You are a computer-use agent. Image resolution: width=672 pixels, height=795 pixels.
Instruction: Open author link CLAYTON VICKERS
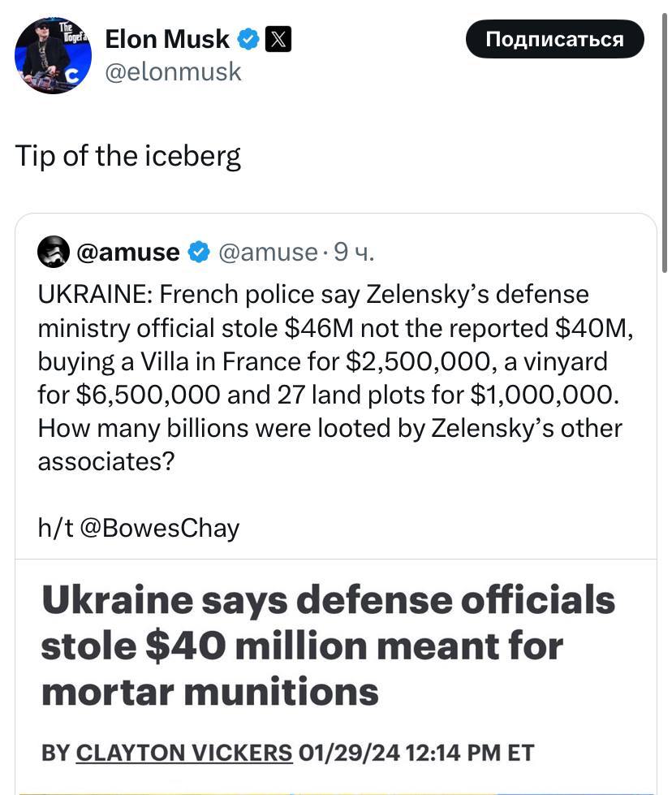pyautogui.click(x=184, y=752)
